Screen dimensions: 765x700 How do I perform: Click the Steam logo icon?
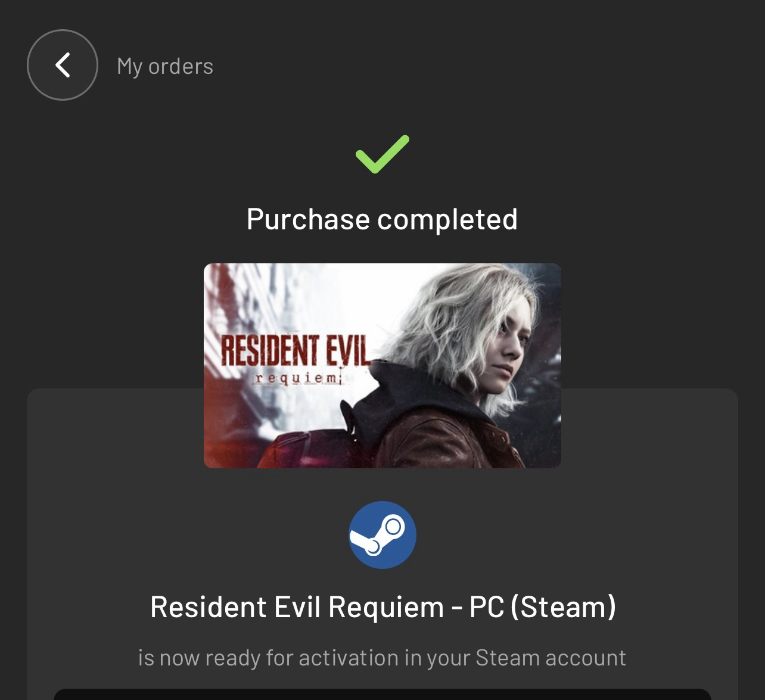pos(382,535)
